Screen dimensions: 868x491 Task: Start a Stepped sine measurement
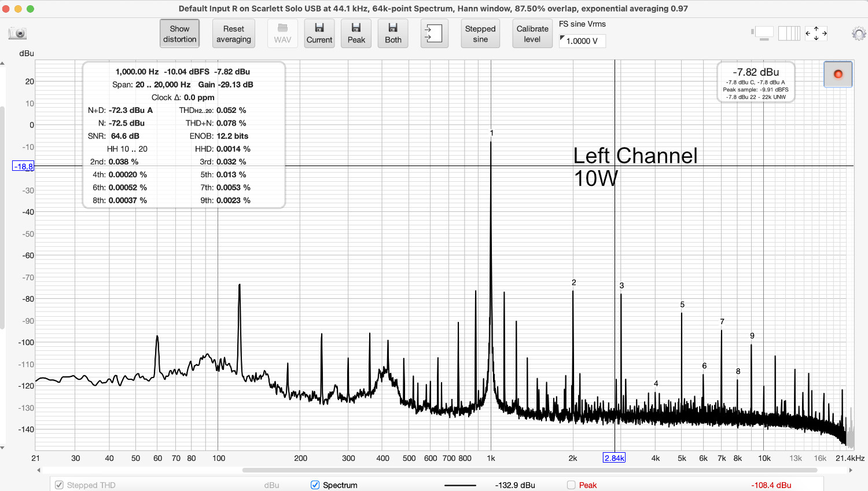pos(480,33)
